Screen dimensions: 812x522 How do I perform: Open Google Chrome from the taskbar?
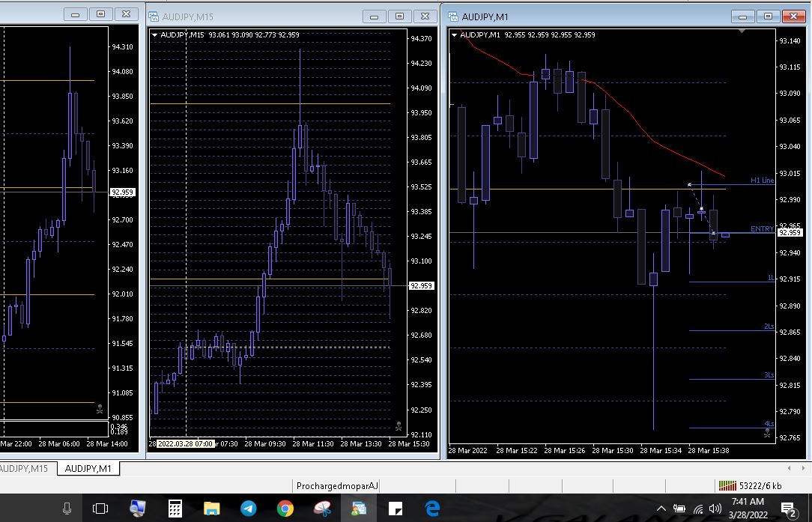(x=285, y=509)
